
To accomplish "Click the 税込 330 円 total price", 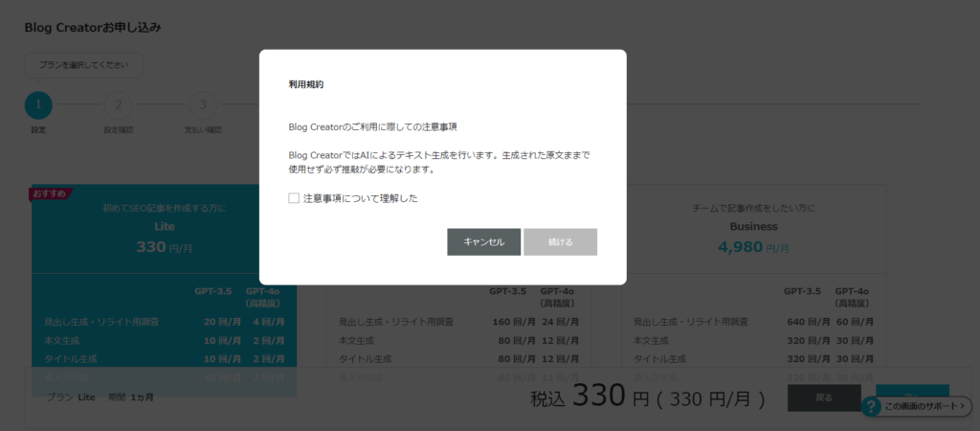I will click(648, 397).
